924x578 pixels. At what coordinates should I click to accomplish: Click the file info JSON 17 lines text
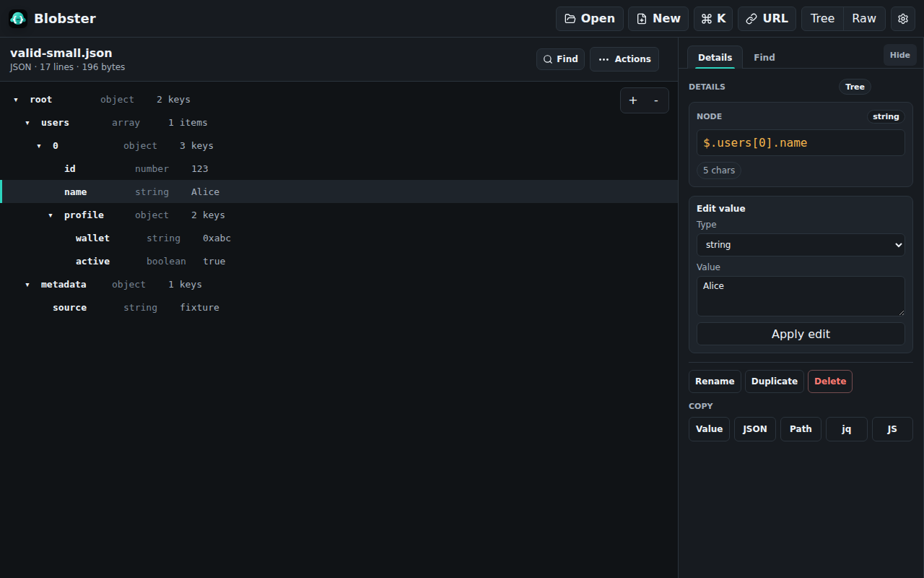point(68,67)
